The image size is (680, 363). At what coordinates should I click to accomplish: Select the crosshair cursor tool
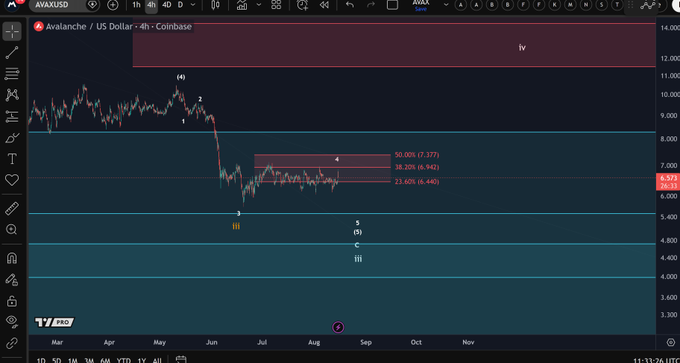pyautogui.click(x=12, y=31)
